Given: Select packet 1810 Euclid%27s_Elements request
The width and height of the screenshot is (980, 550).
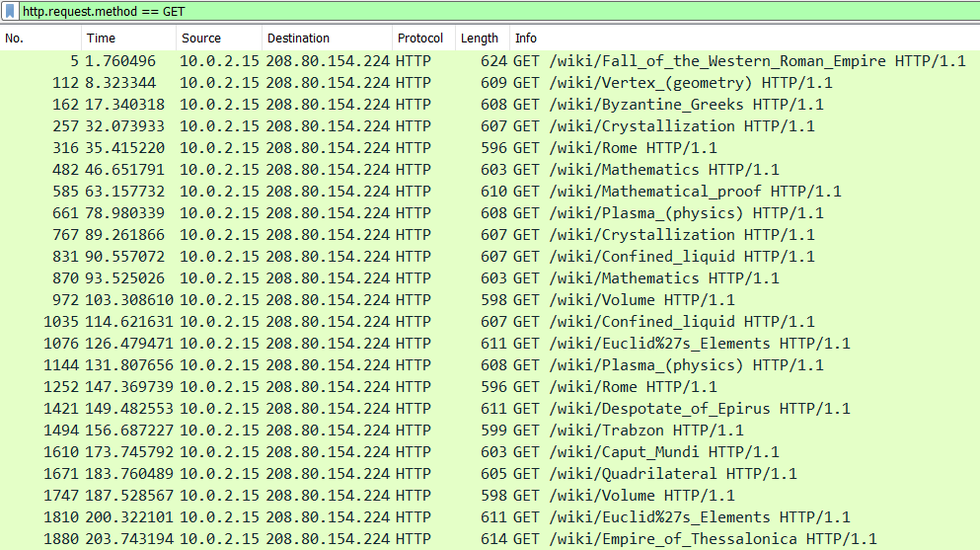Looking at the screenshot, I should tap(490, 516).
